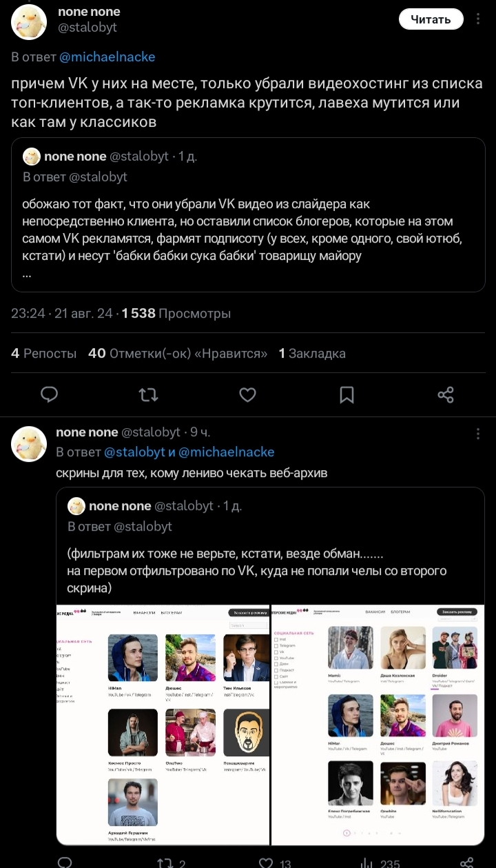
Task: Tap the repost icon under the main tweet
Action: point(148,394)
